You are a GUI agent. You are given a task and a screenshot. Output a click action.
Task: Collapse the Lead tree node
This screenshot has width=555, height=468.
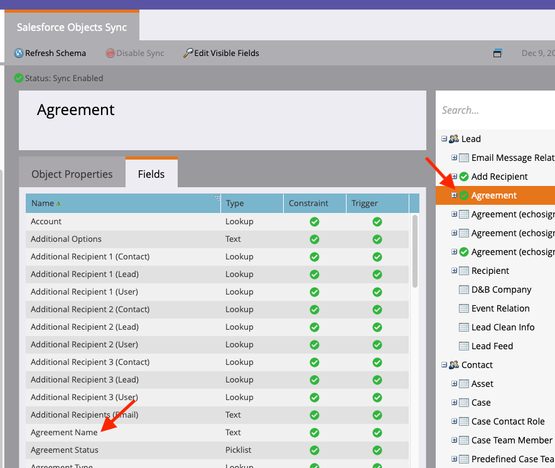tap(444, 139)
